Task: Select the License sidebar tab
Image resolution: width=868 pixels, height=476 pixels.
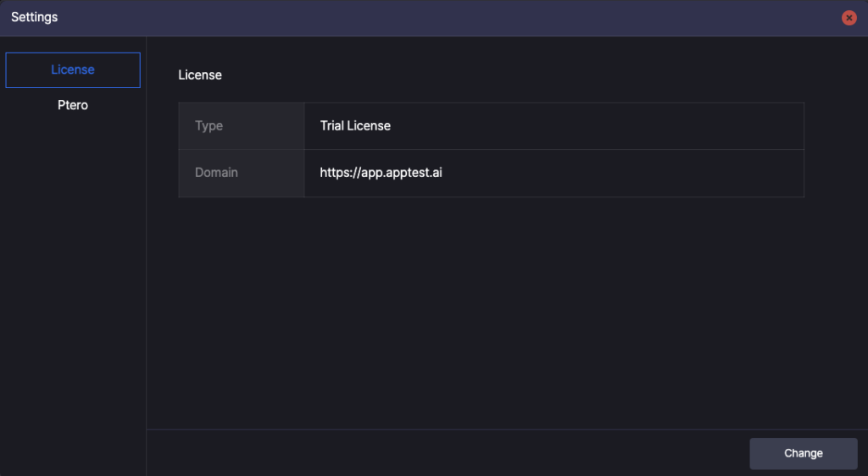Action: 73,70
